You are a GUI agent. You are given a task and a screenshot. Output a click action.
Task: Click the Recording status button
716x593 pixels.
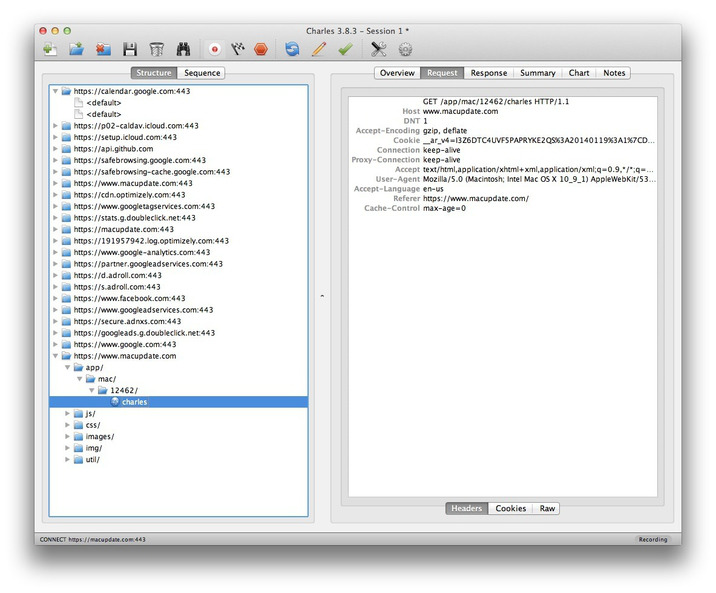pyautogui.click(x=655, y=539)
